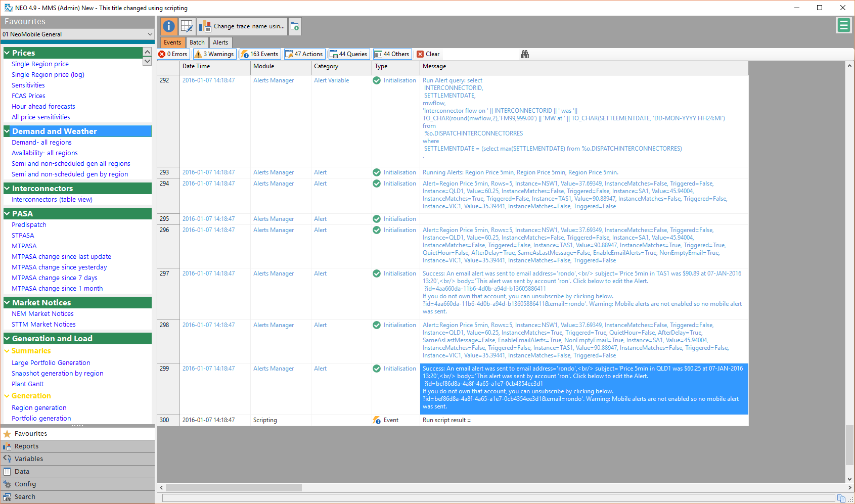This screenshot has height=504, width=855.
Task: Open the NEM Market Notices link
Action: coord(42,314)
